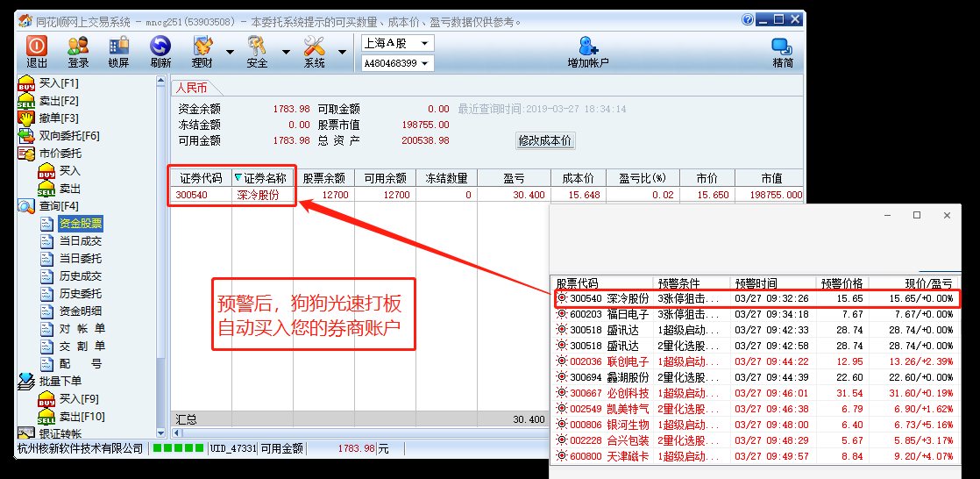
Task: Click 预警时间 header in alert window
Action: [773, 283]
